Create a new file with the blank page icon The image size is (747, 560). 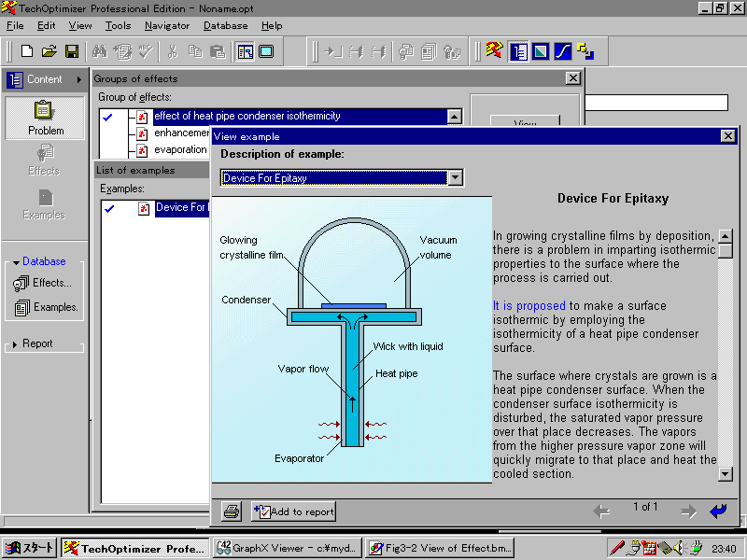(27, 51)
